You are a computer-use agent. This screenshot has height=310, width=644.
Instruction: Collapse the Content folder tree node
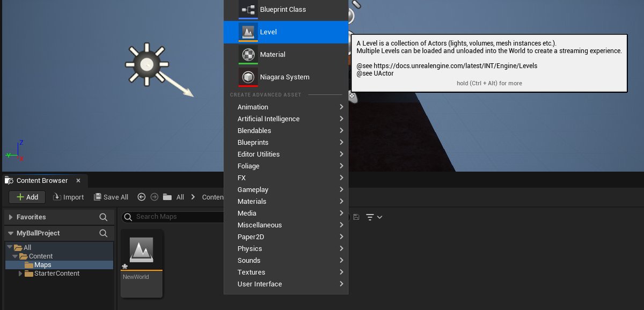click(15, 256)
